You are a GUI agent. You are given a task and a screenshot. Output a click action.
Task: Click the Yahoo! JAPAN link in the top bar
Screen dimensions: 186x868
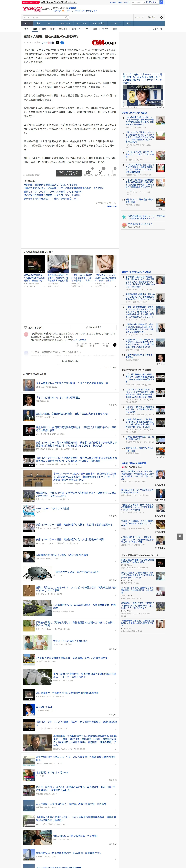116,2
